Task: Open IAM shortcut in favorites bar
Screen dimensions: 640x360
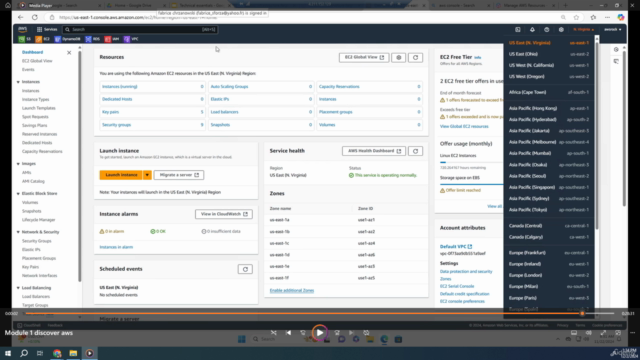Action: (x=112, y=39)
